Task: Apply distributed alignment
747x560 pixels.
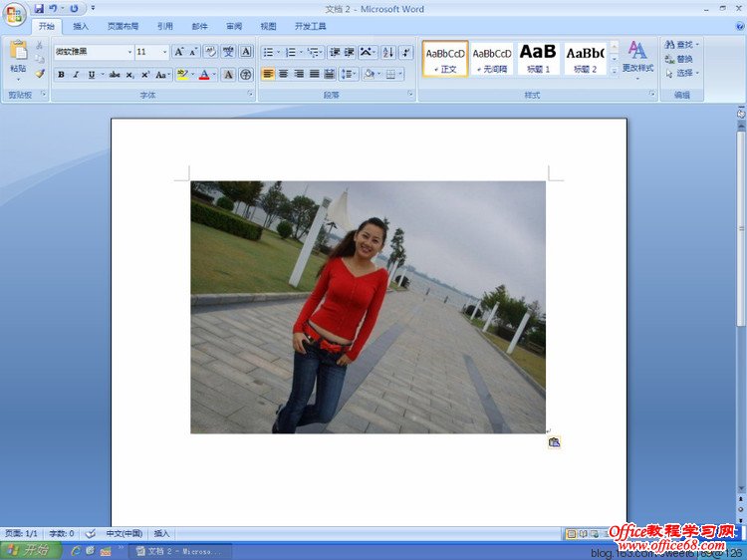Action: [x=330, y=74]
